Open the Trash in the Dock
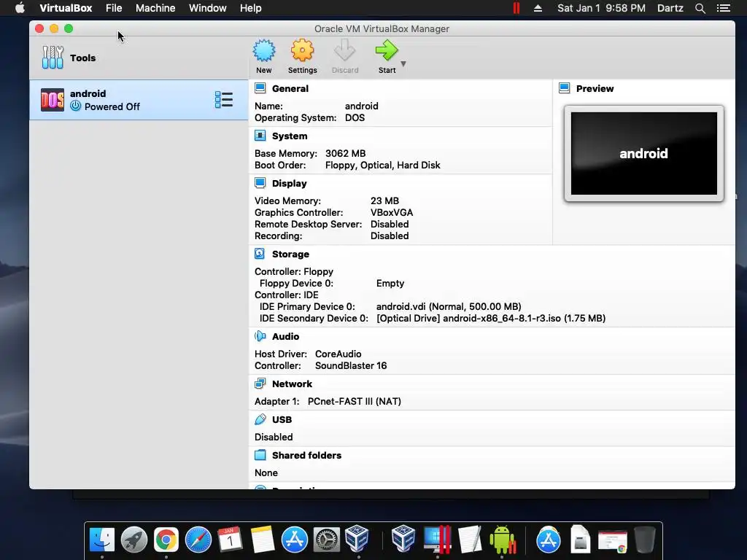Image resolution: width=747 pixels, height=560 pixels. 645,540
